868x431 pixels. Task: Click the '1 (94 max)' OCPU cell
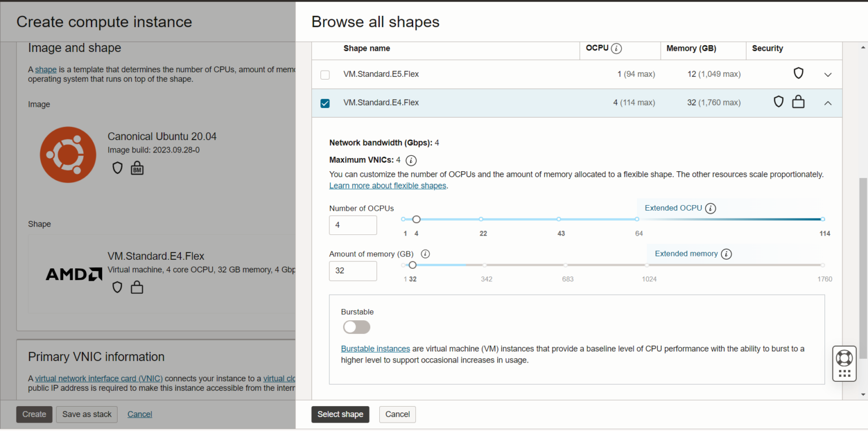pos(636,75)
